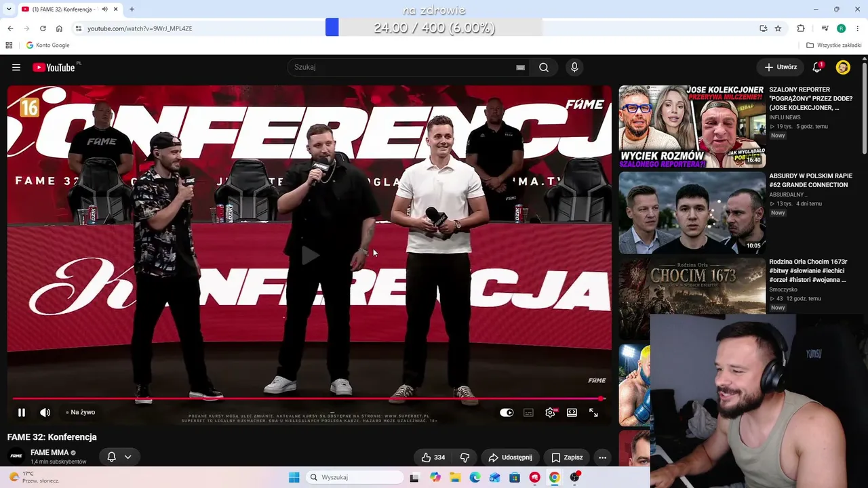Screen dimensions: 868x488
Task: Open the on-screen keyboard in the search box
Action: click(x=520, y=67)
